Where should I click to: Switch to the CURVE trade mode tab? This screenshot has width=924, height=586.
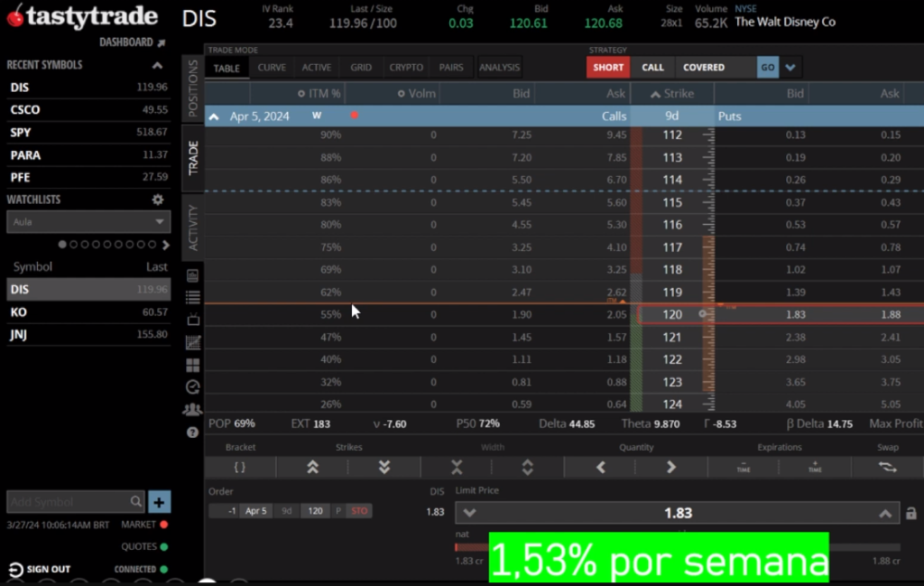(272, 68)
